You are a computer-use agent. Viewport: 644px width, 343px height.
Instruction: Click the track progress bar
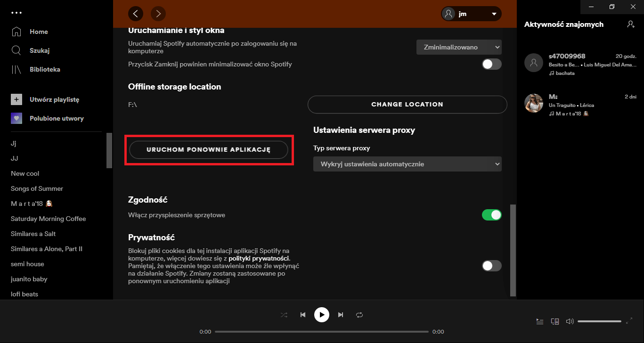(x=322, y=332)
